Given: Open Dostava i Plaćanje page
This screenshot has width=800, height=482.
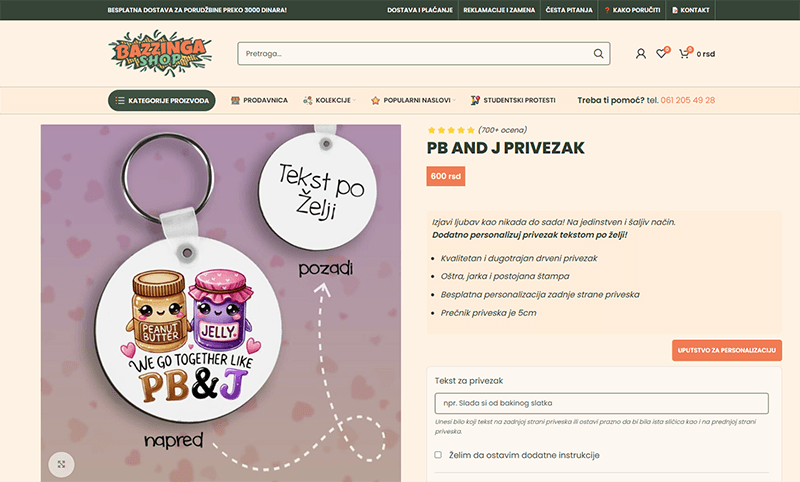Looking at the screenshot, I should click(420, 10).
